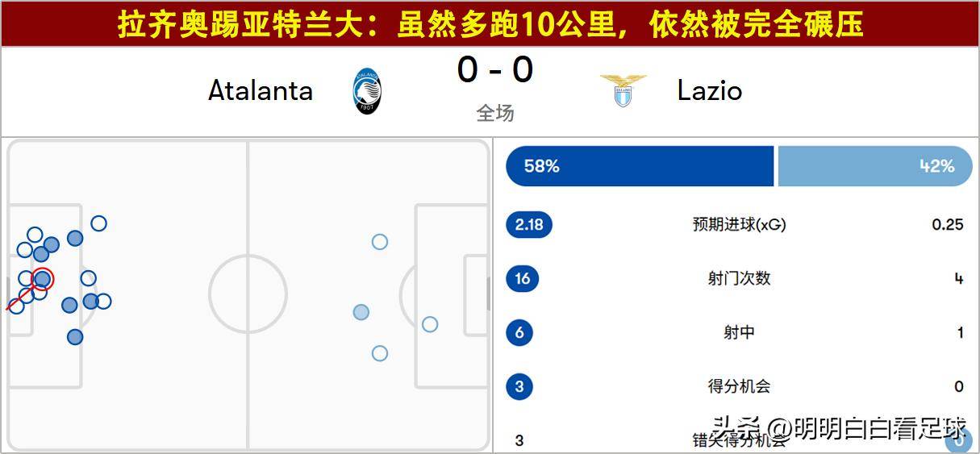
Task: Select Lazio's topmost hollow shot marker
Action: 380,242
